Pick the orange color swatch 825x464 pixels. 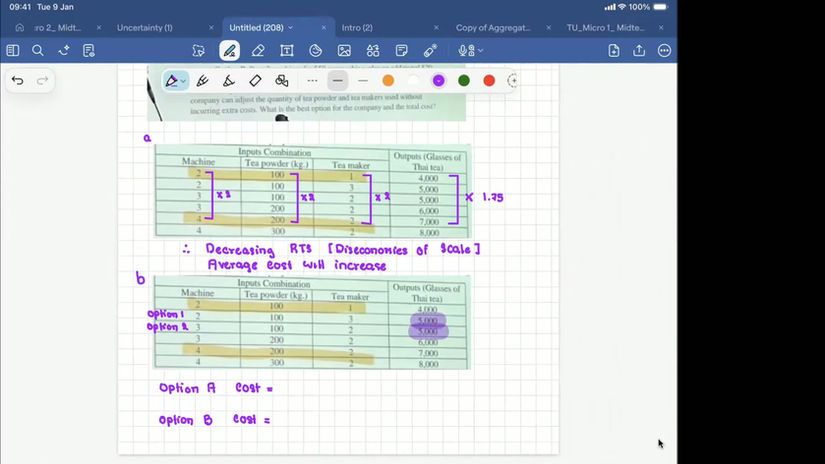tap(388, 80)
